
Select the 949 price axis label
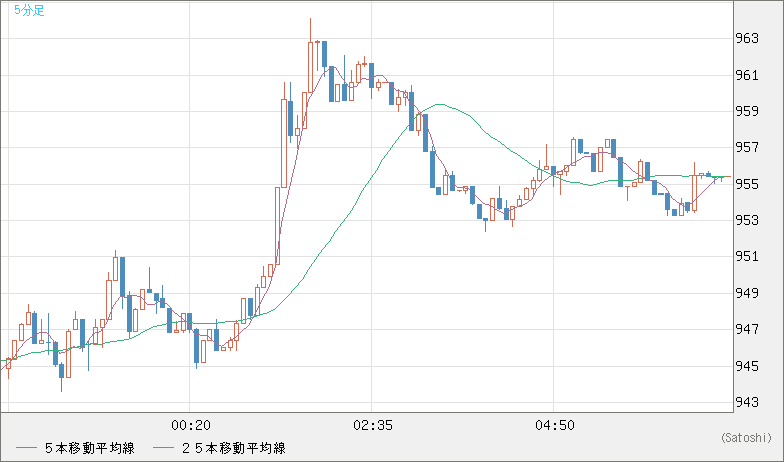pyautogui.click(x=747, y=293)
